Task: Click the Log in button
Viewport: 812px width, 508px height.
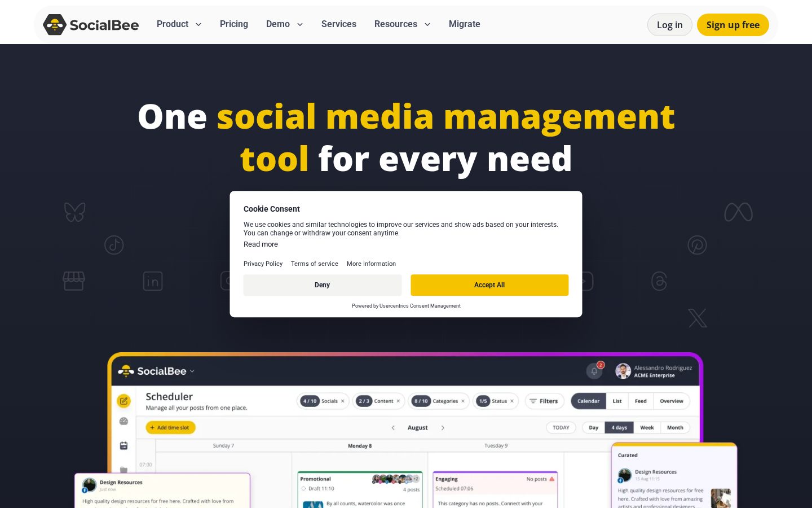Action: pyautogui.click(x=670, y=25)
